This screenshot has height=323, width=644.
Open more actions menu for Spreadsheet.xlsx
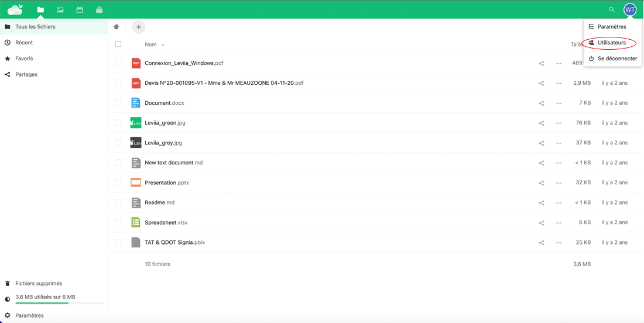click(559, 222)
